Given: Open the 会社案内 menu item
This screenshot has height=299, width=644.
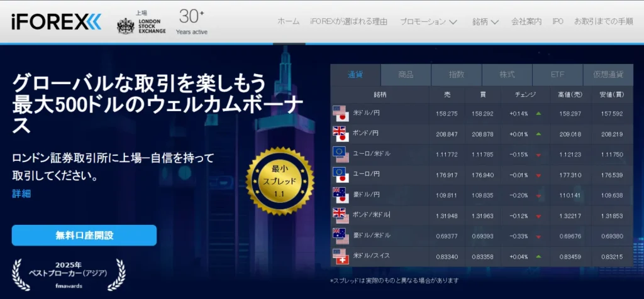Looking at the screenshot, I should [526, 22].
